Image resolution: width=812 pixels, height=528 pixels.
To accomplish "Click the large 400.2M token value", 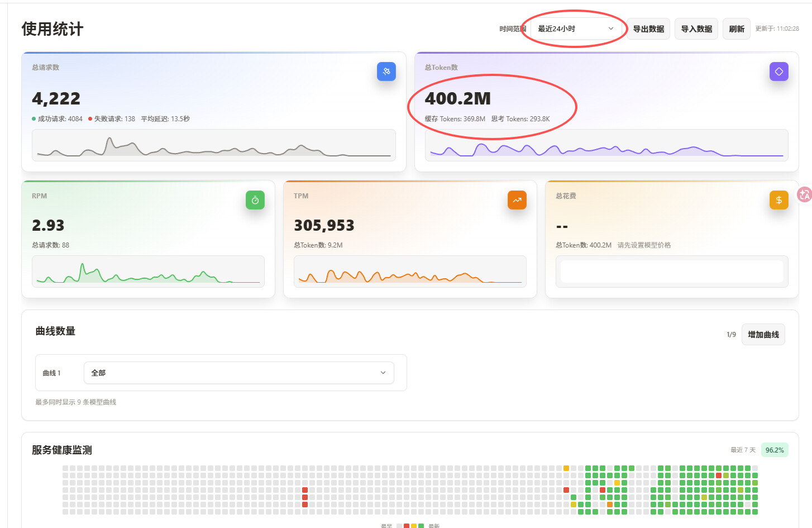I will tap(458, 99).
